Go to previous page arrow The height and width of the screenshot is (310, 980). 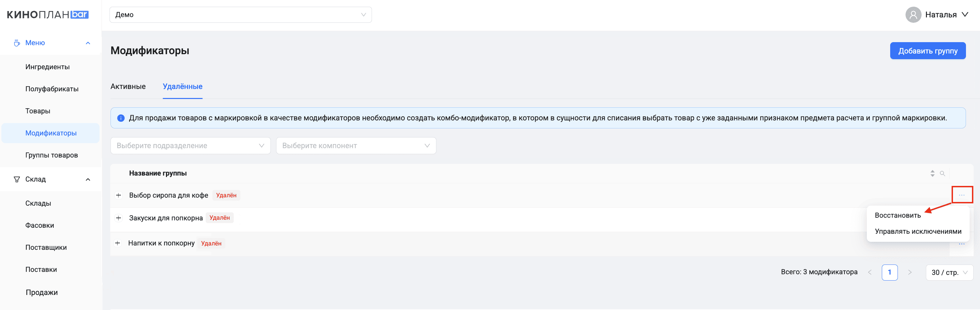pyautogui.click(x=870, y=272)
